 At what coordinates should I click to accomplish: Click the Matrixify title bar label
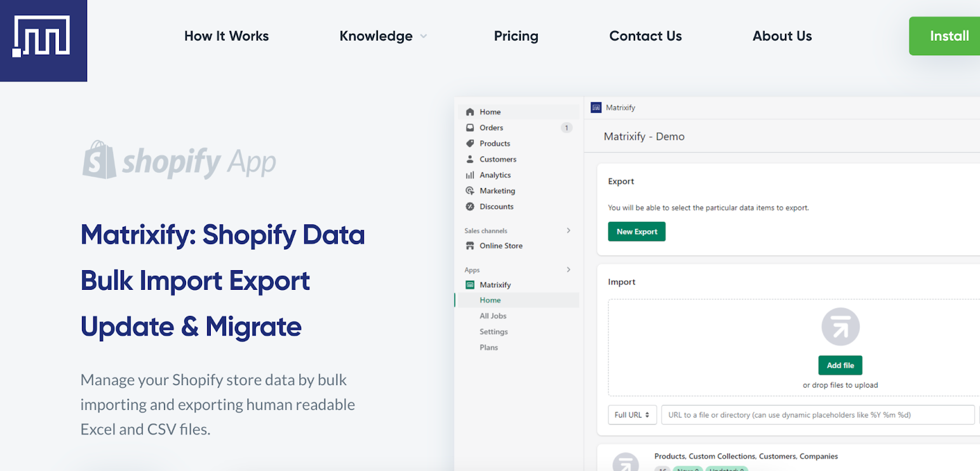[621, 107]
